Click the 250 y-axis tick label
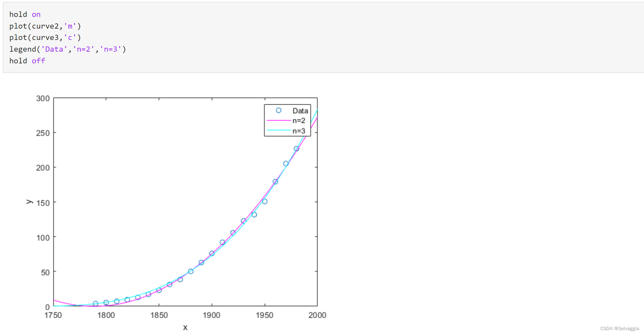The width and height of the screenshot is (644, 334). tap(43, 133)
